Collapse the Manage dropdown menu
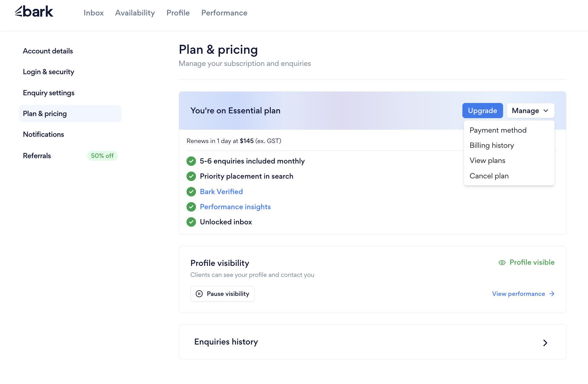This screenshot has width=588, height=384. click(x=530, y=111)
